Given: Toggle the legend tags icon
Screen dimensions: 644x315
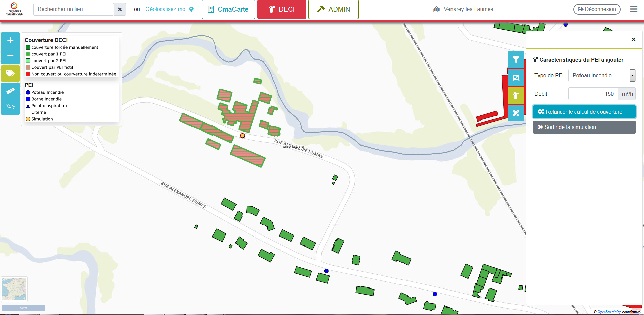Looking at the screenshot, I should (x=10, y=73).
